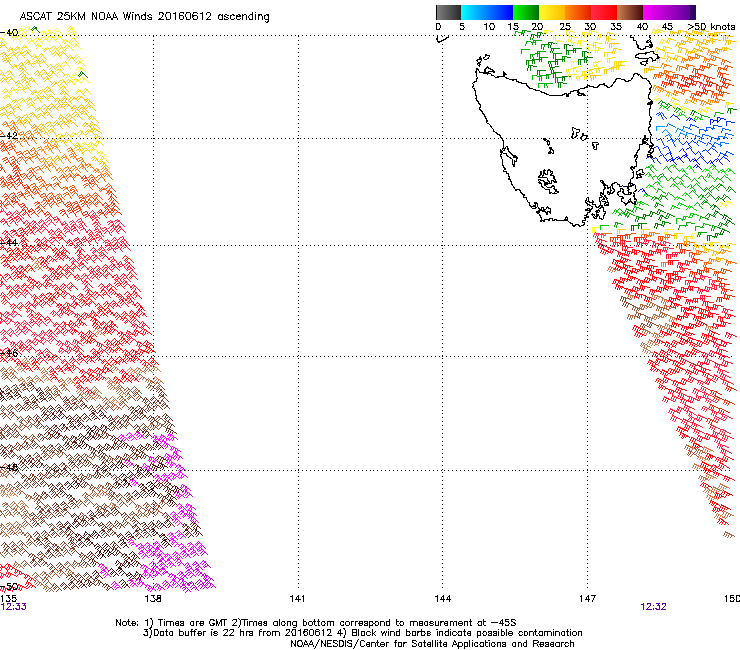The width and height of the screenshot is (740, 650).
Task: Pick the brown 35-40 knots legend segment
Action: coord(630,12)
